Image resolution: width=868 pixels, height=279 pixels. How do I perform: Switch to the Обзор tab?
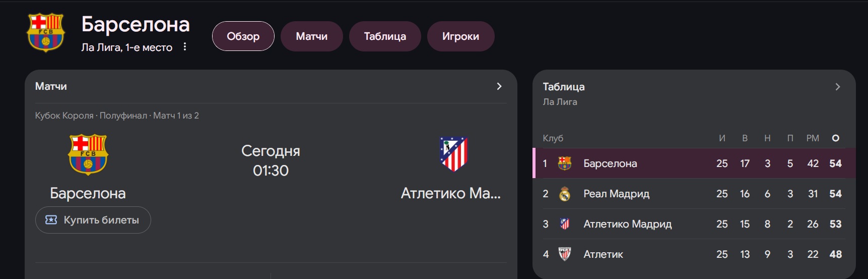[243, 36]
